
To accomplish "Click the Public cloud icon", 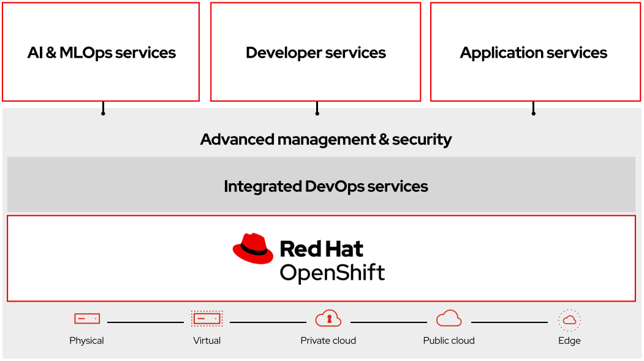I will pyautogui.click(x=449, y=317).
